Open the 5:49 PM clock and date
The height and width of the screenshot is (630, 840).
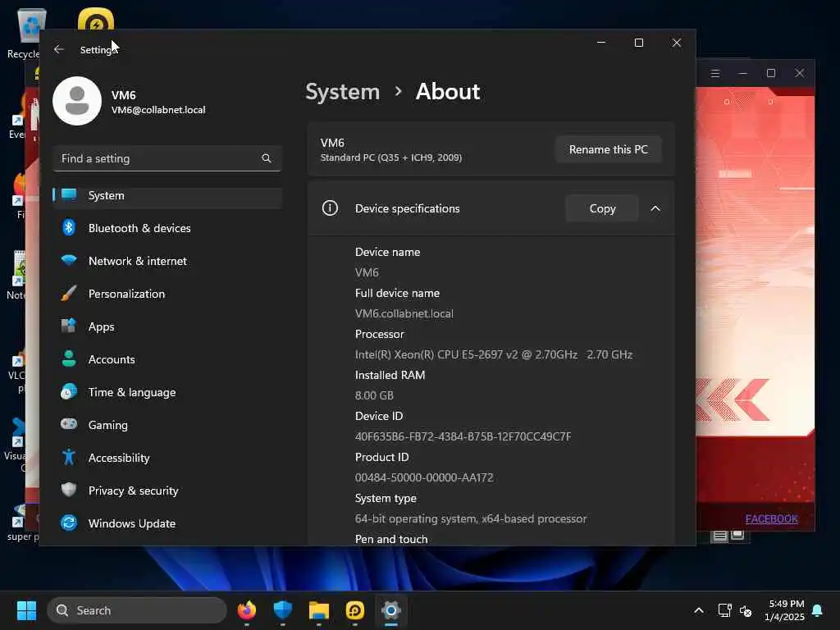pyautogui.click(x=785, y=610)
